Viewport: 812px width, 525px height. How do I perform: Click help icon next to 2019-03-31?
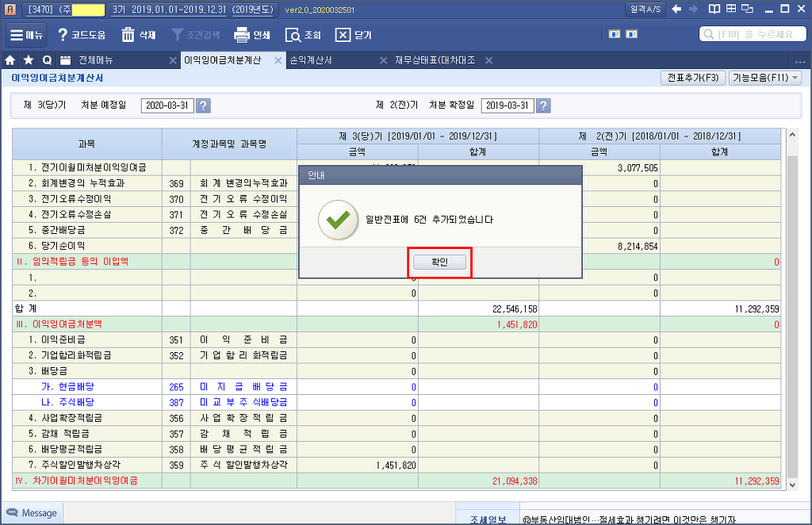(543, 105)
